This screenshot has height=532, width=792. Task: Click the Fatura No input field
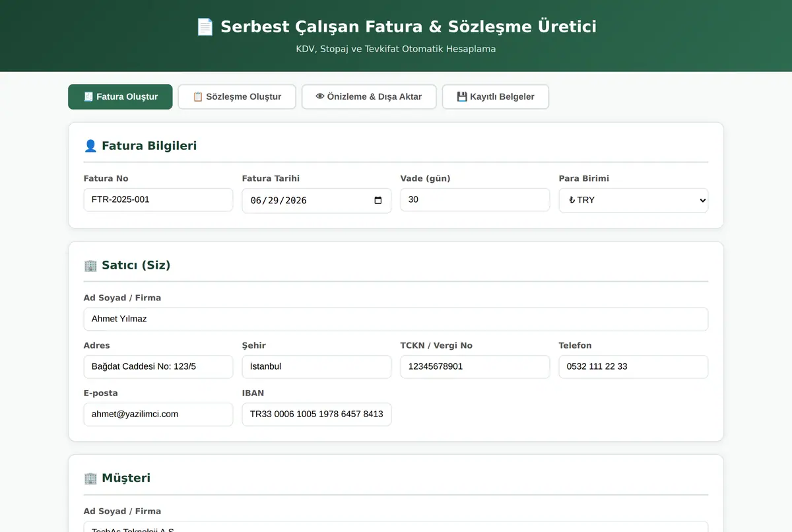pyautogui.click(x=158, y=200)
